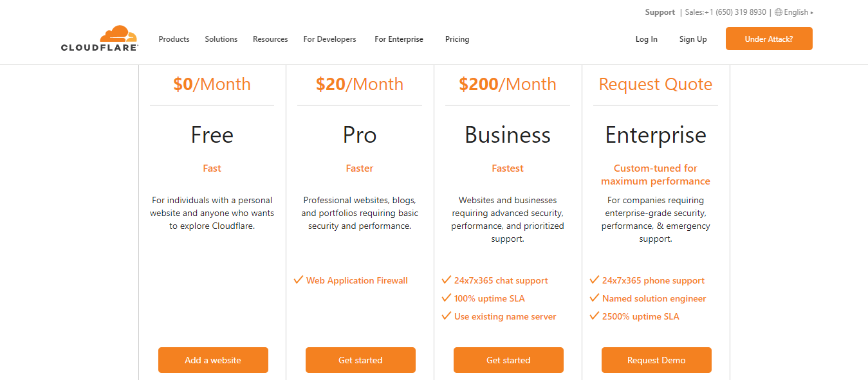Open For Enterprise navigation item

399,39
